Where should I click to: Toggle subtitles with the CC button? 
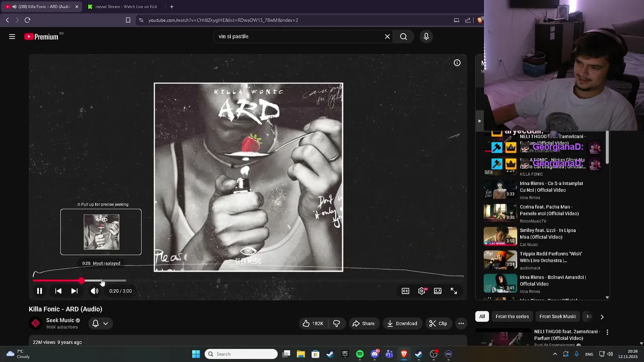coord(406,291)
